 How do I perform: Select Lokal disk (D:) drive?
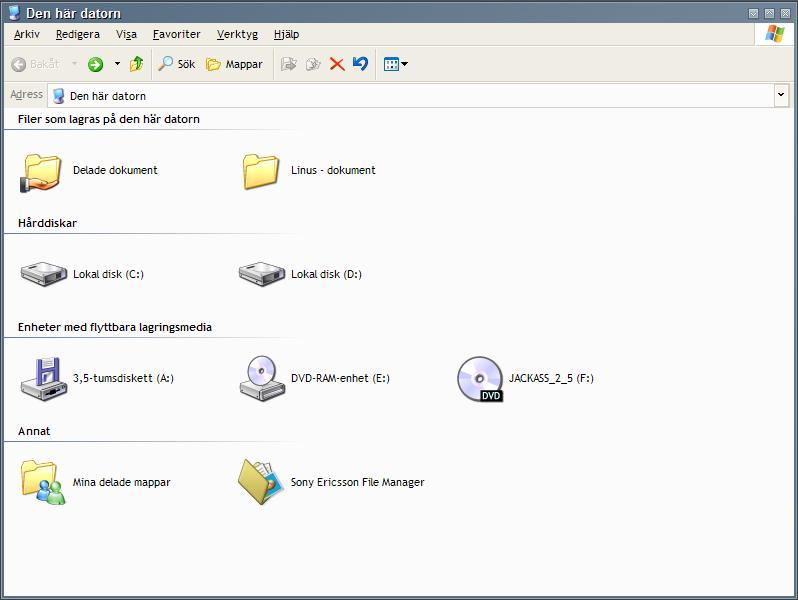(x=300, y=274)
